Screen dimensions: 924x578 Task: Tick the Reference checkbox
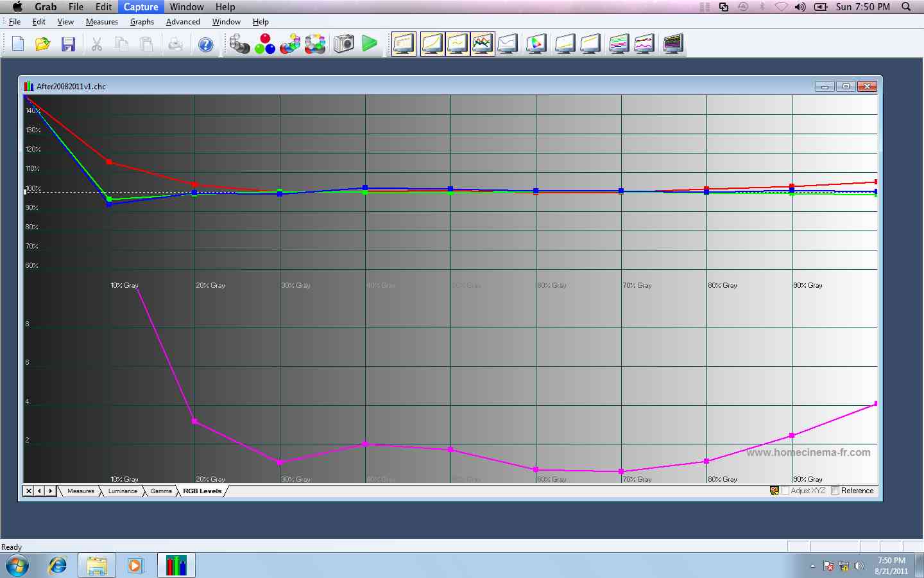835,491
